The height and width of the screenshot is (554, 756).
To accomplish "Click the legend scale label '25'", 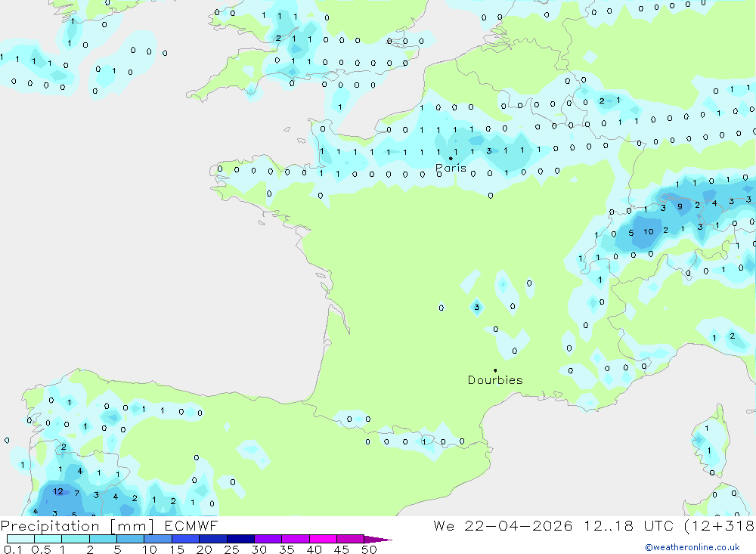I will (x=231, y=549).
